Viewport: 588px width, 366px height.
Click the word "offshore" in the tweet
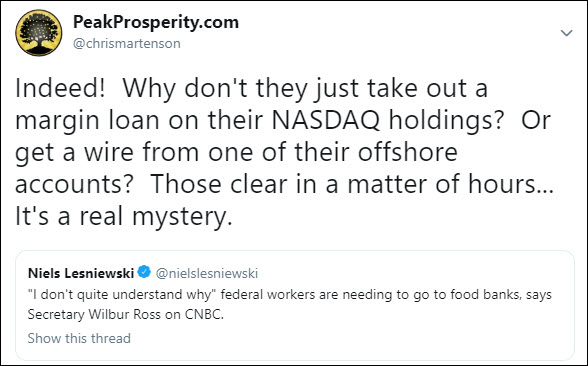coord(408,152)
